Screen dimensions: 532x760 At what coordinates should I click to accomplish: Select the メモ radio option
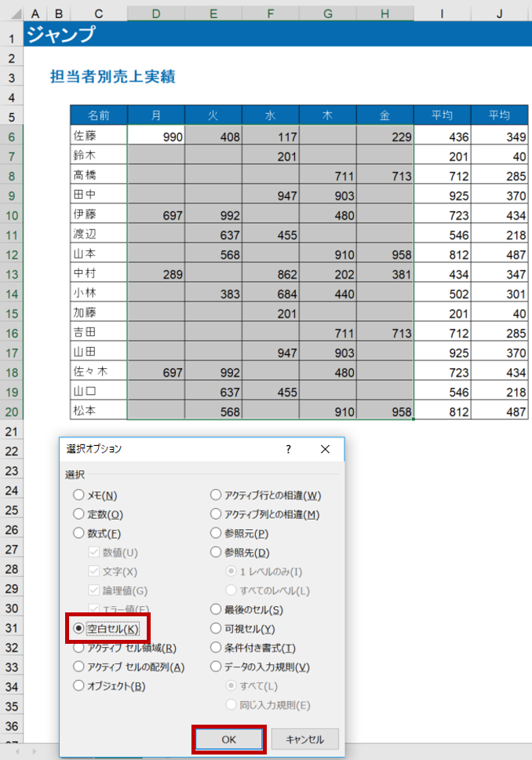(78, 495)
